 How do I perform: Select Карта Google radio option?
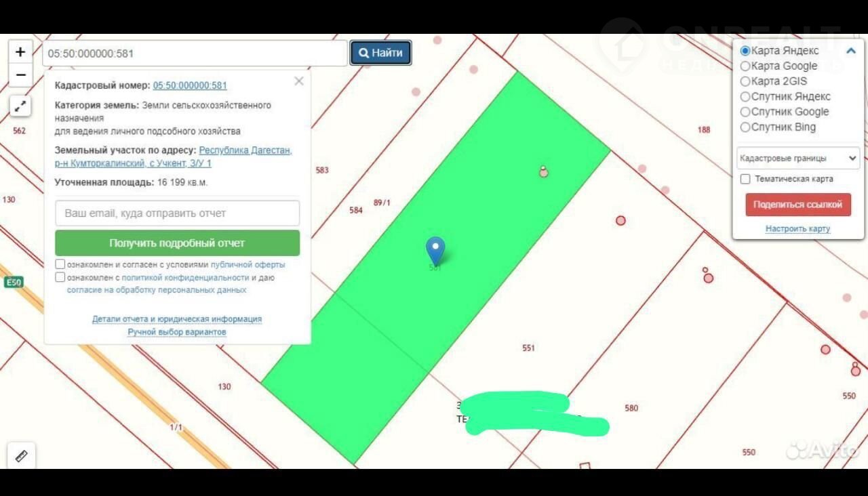(745, 66)
